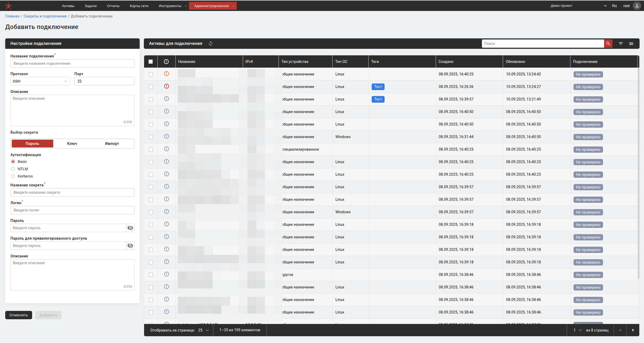The height and width of the screenshot is (343, 644).
Task: Toggle the select-all assets checkbox in header
Action: pyautogui.click(x=151, y=62)
